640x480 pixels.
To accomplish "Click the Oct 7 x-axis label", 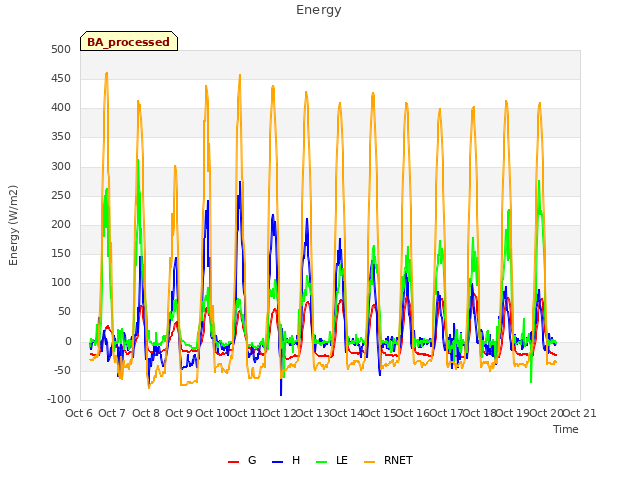I will point(112,413).
